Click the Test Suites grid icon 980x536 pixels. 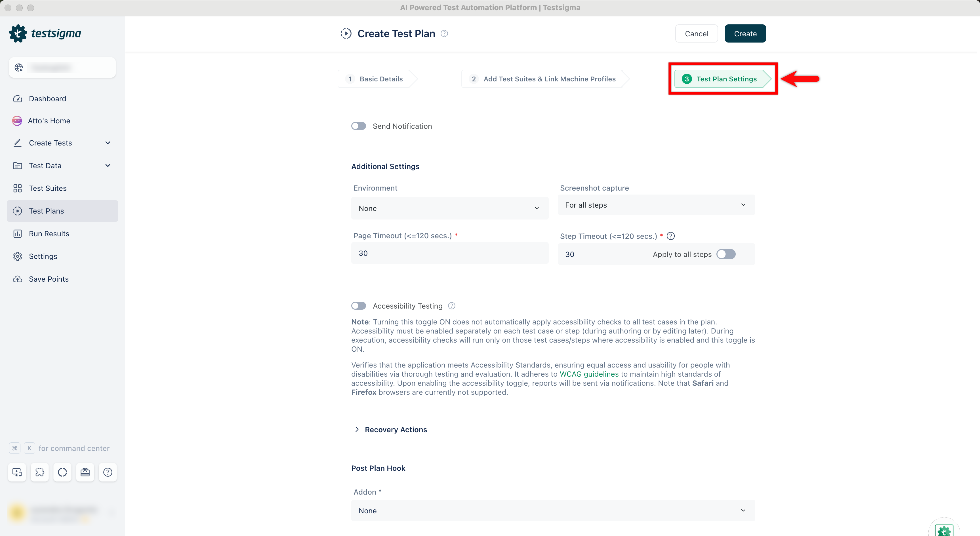[18, 189]
